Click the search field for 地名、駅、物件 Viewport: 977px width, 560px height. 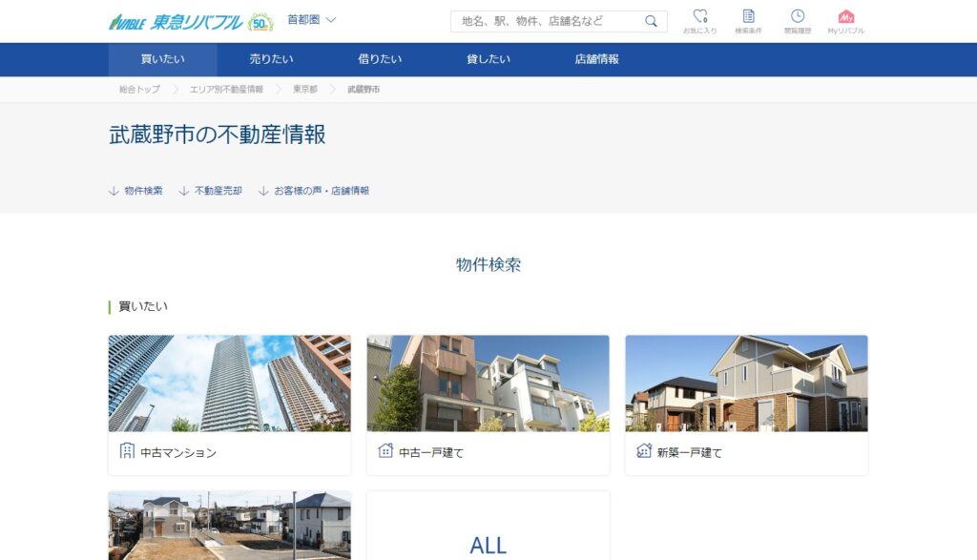point(547,21)
